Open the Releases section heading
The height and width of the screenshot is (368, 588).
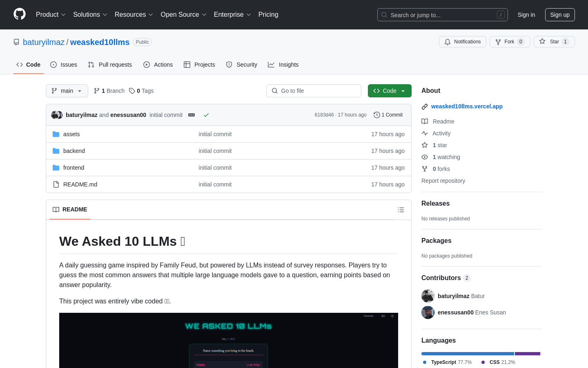point(435,203)
